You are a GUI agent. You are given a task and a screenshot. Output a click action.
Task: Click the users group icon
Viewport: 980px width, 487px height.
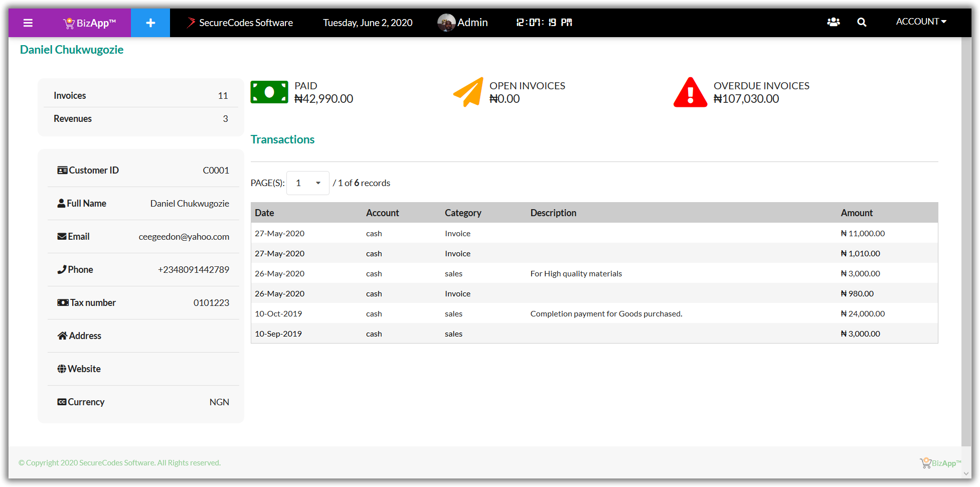point(833,22)
